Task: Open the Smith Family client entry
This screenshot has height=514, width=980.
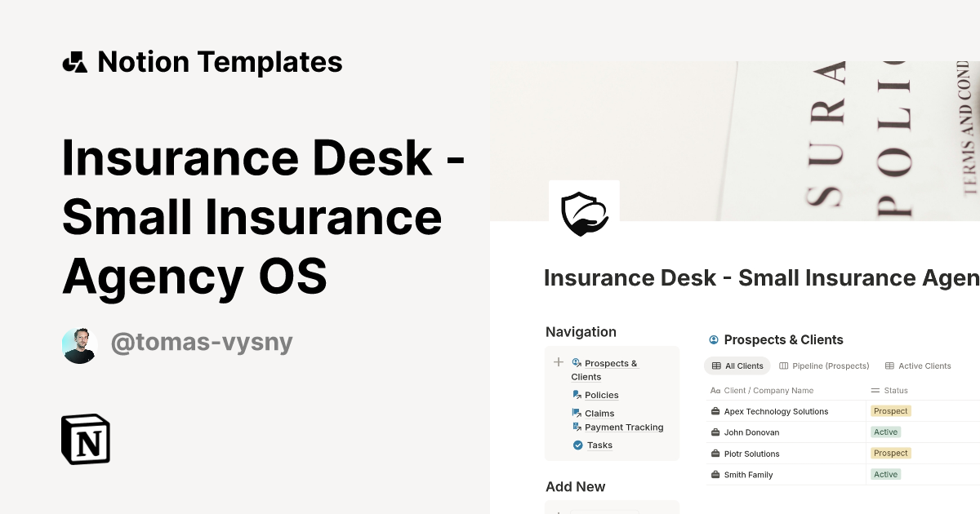Action: click(748, 474)
